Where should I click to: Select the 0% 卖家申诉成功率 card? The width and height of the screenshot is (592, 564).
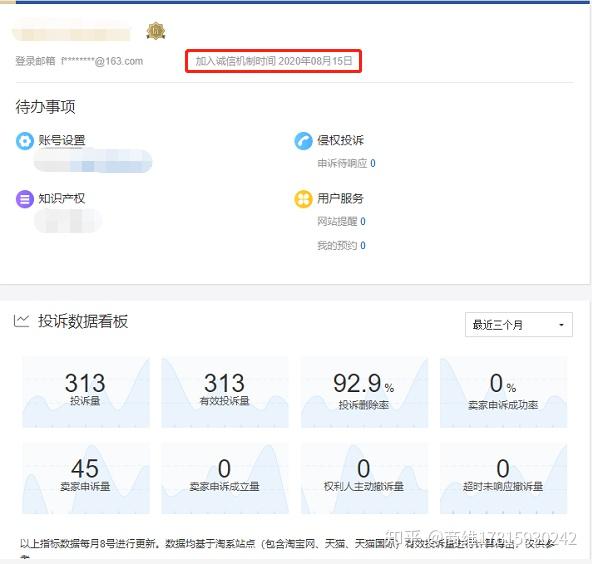(x=504, y=392)
